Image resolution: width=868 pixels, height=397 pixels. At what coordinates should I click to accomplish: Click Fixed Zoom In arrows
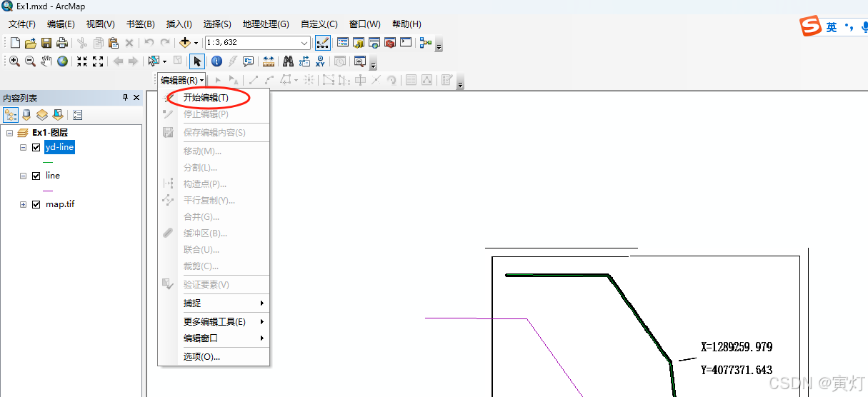point(82,61)
